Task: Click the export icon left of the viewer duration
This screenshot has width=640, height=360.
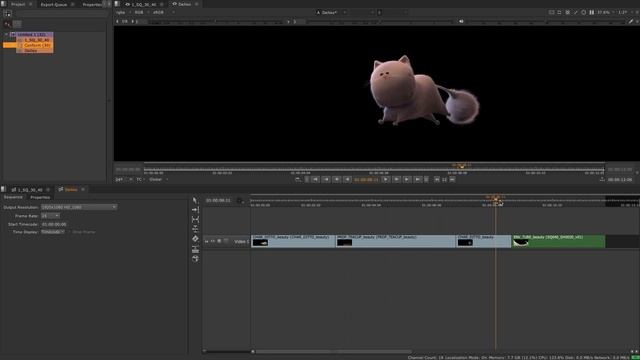Action: click(602, 180)
